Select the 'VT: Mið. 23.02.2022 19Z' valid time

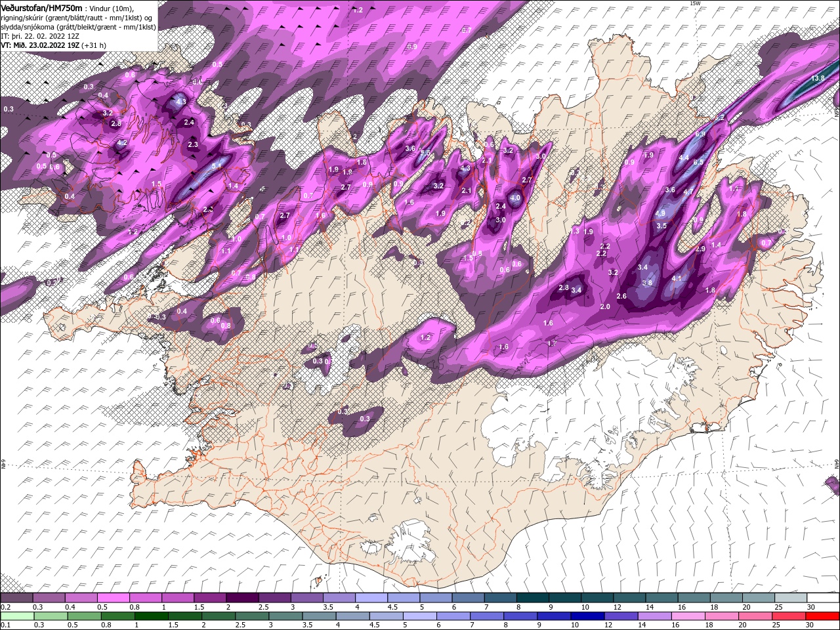pos(41,45)
